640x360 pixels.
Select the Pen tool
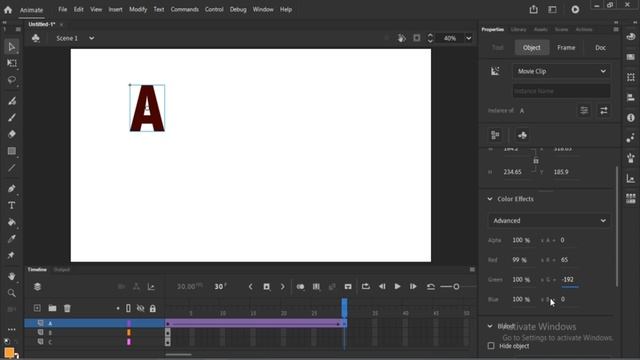point(11,189)
